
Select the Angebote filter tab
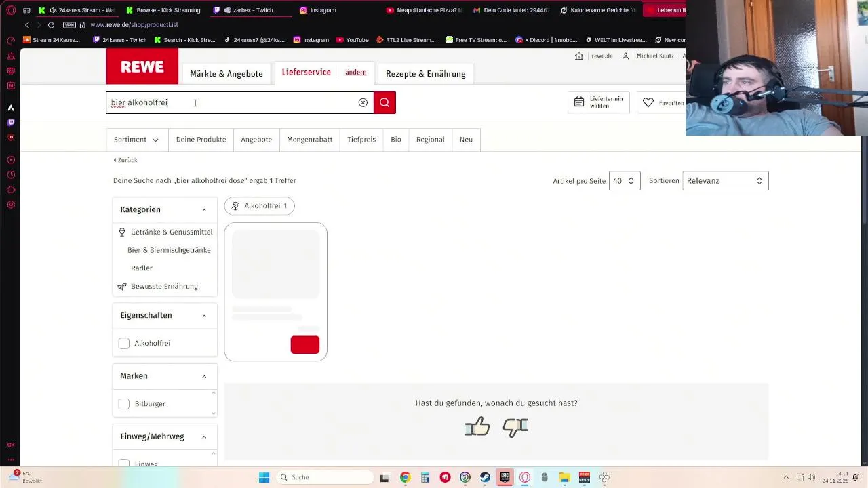pyautogui.click(x=256, y=139)
